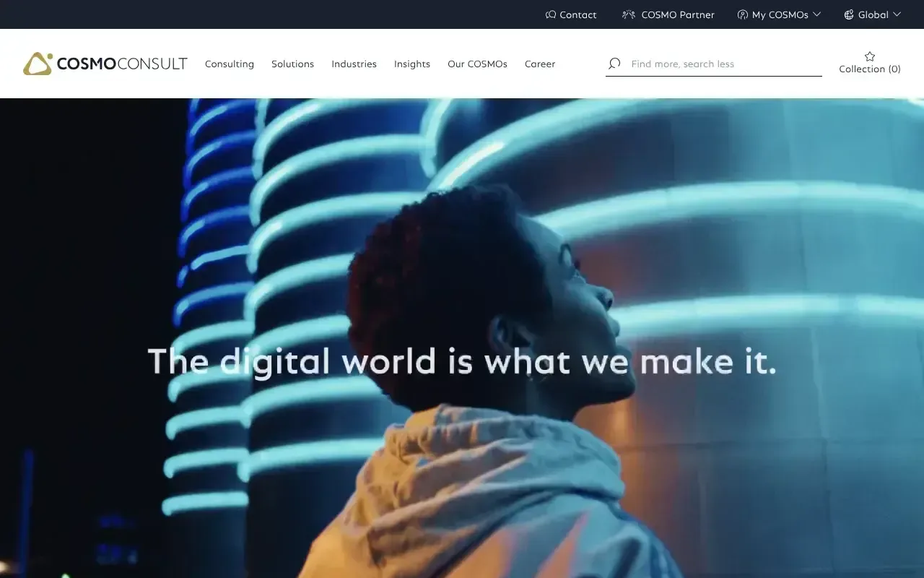This screenshot has width=924, height=578.
Task: Click the COSMO CONSULT logo emblem
Action: 38,64
